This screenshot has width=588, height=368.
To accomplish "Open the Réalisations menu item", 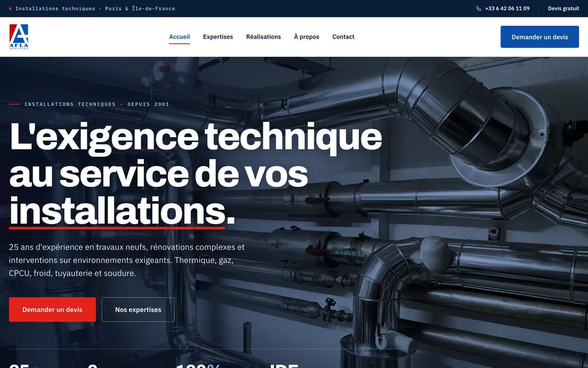I will 263,37.
